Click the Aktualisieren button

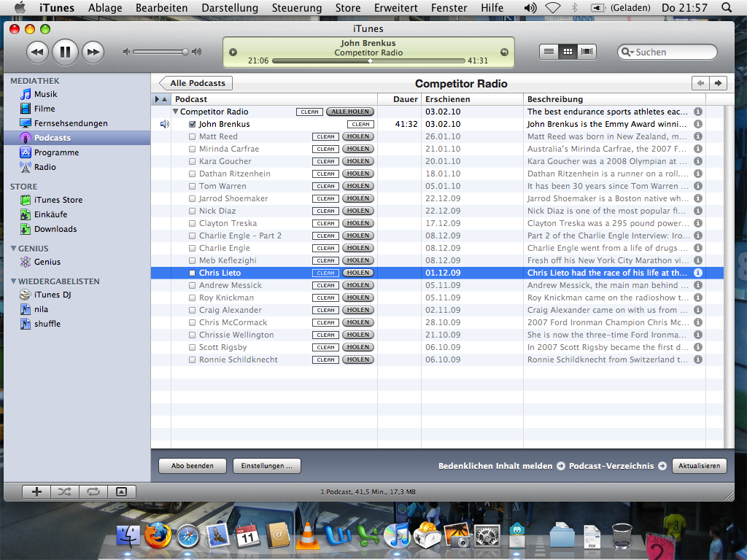pyautogui.click(x=700, y=466)
